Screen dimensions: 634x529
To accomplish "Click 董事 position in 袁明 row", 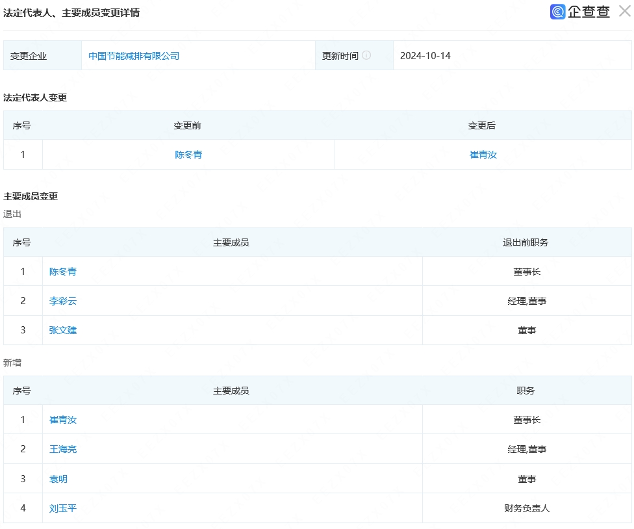I will pyautogui.click(x=527, y=479).
